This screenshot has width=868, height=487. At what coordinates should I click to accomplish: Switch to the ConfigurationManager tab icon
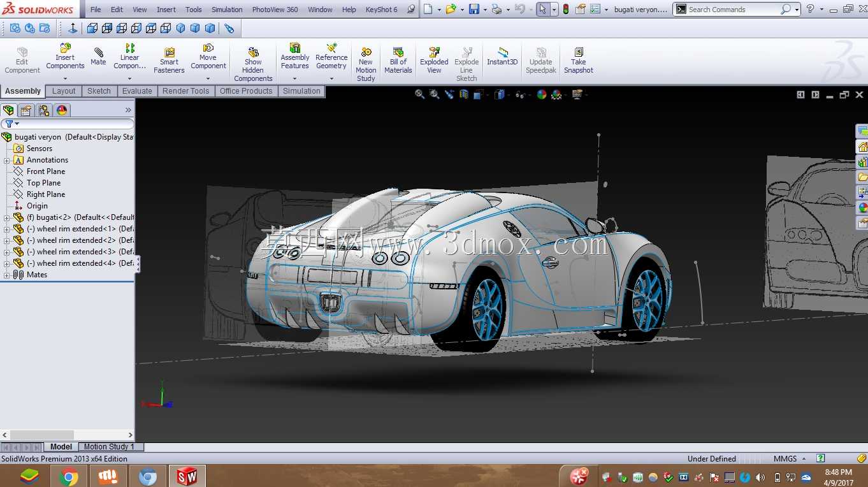[x=44, y=110]
